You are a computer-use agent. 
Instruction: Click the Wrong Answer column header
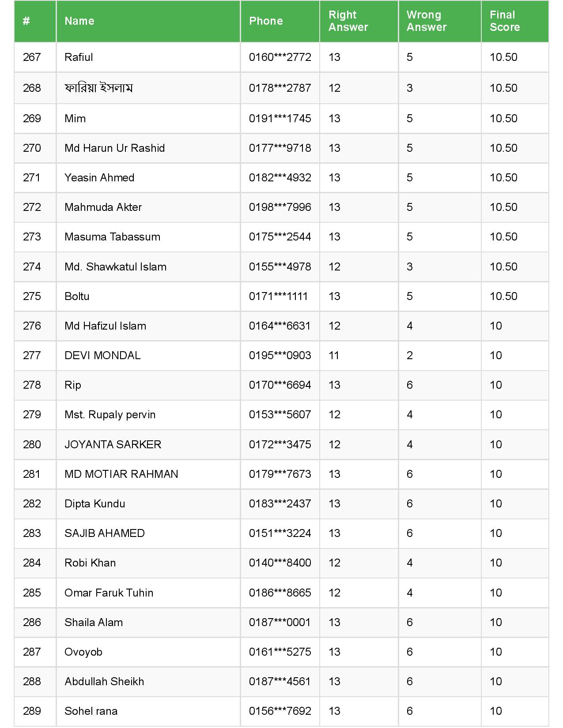[x=427, y=21]
